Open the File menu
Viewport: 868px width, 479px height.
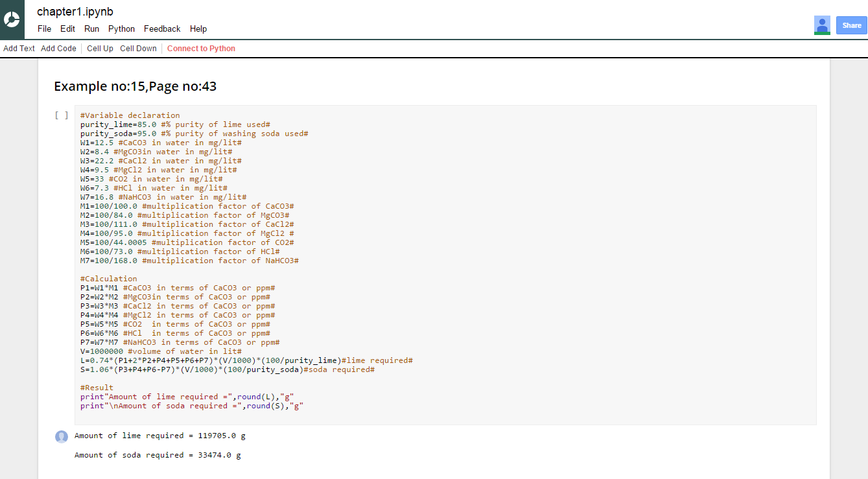point(45,29)
